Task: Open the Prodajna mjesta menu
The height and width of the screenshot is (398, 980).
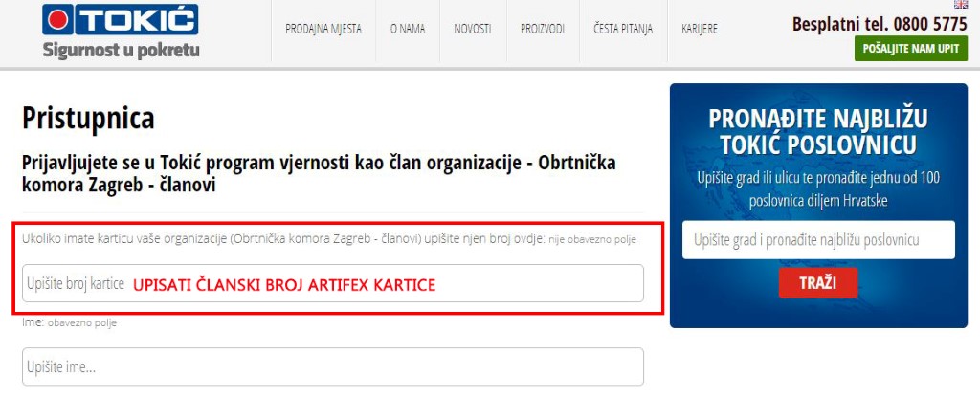Action: (x=323, y=29)
